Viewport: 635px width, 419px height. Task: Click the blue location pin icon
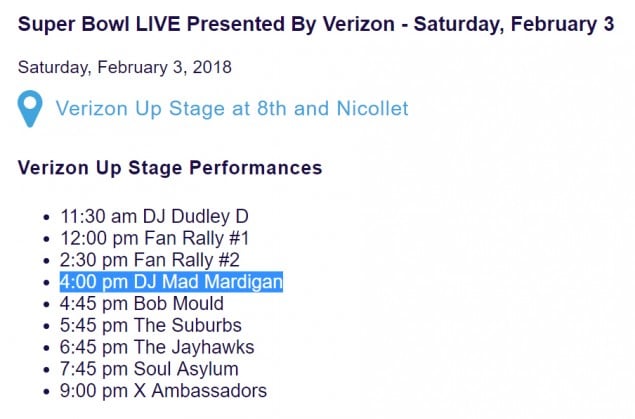click(30, 108)
